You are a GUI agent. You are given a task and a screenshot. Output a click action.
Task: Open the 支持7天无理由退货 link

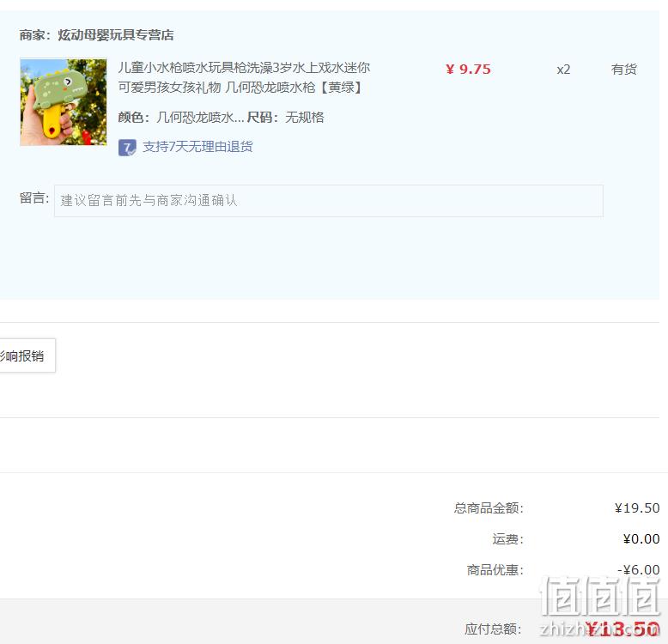point(197,147)
